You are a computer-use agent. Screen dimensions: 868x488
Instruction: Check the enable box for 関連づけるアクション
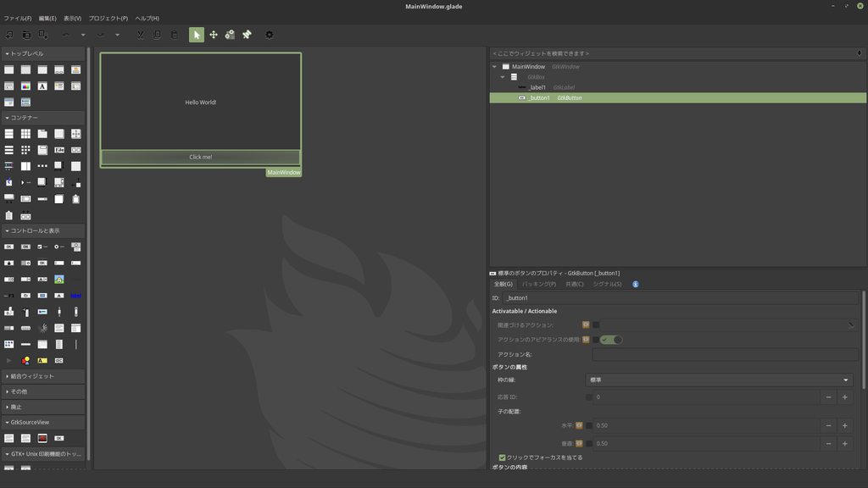(x=596, y=325)
